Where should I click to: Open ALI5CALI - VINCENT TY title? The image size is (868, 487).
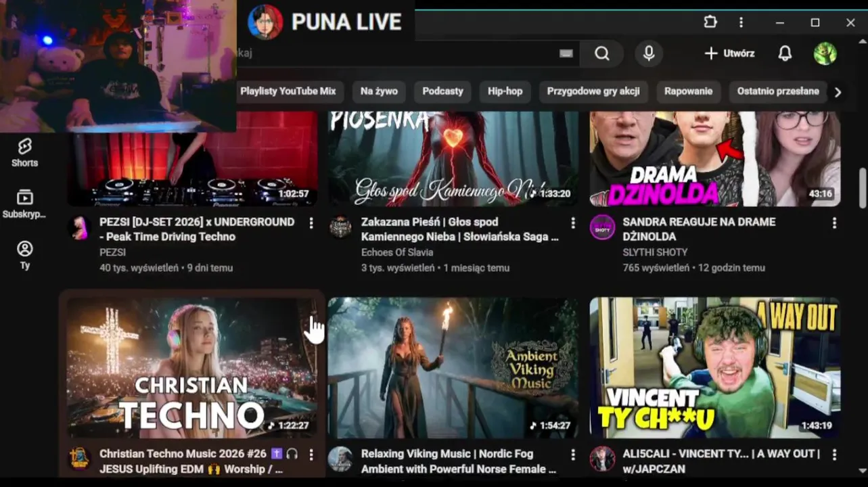point(721,461)
